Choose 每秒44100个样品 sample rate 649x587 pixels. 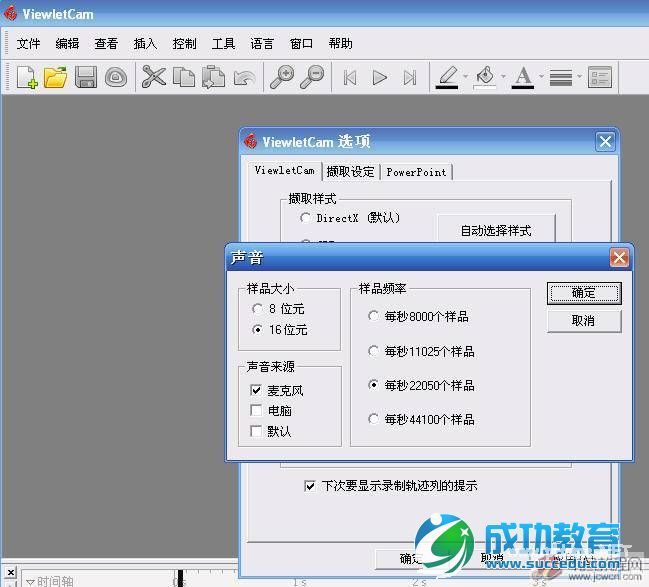(375, 419)
